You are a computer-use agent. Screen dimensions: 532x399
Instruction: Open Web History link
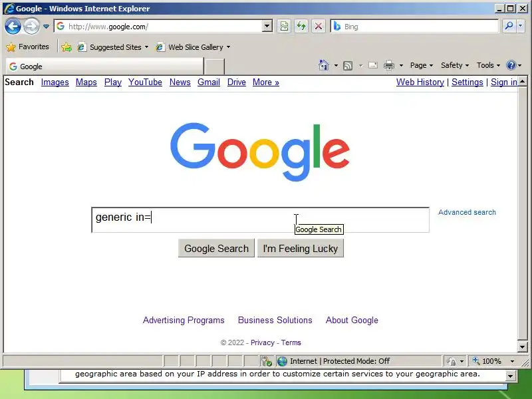[420, 82]
